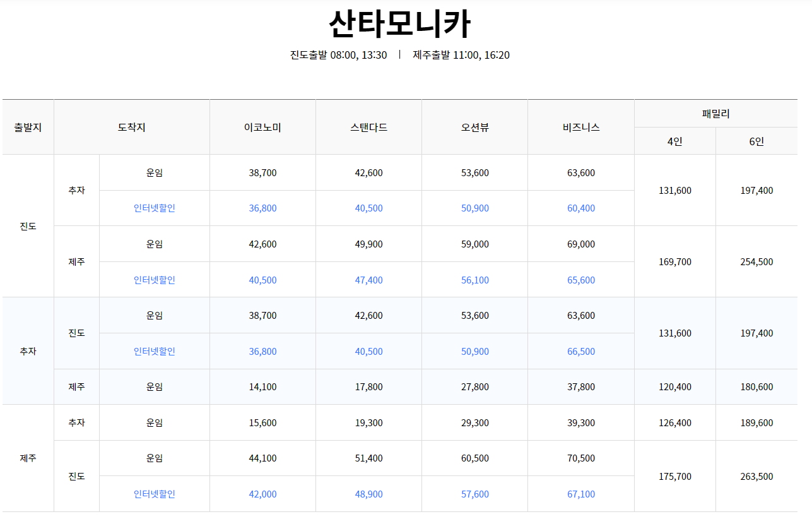The image size is (812, 519).
Task: Select the 17,800 standard fare
Action: tap(369, 387)
